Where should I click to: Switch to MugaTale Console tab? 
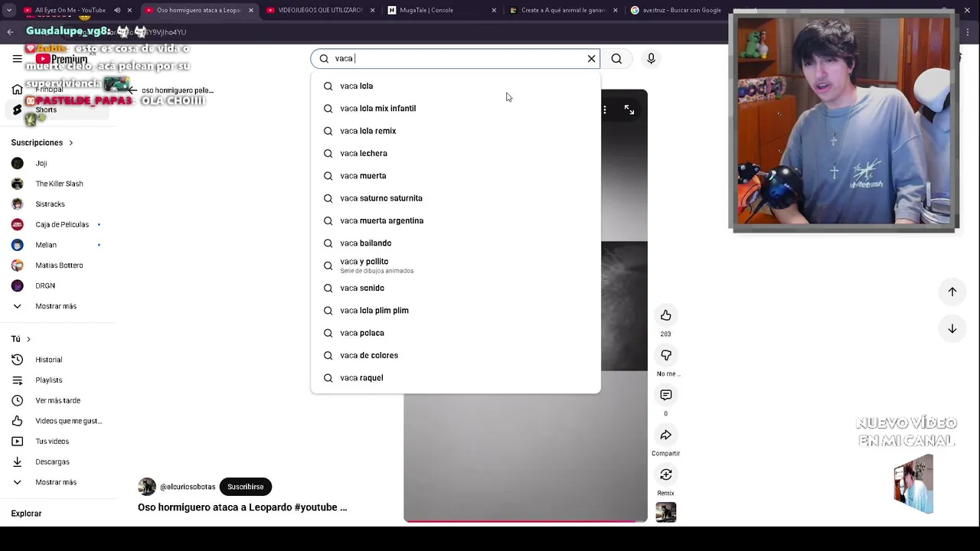(442, 10)
